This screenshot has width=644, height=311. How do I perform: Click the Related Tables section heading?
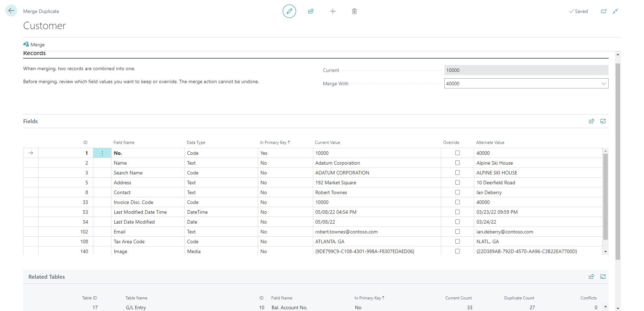click(x=47, y=277)
